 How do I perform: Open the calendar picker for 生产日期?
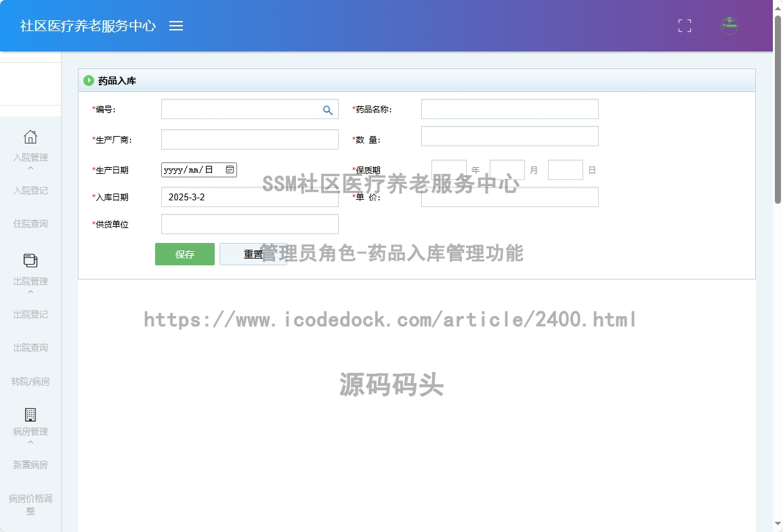tap(230, 170)
